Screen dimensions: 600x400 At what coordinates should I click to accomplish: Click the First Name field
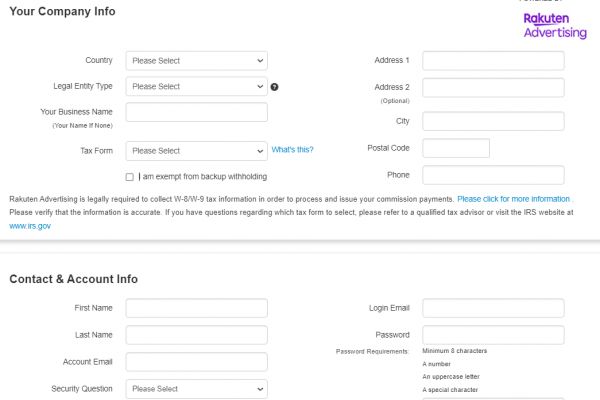(x=196, y=308)
